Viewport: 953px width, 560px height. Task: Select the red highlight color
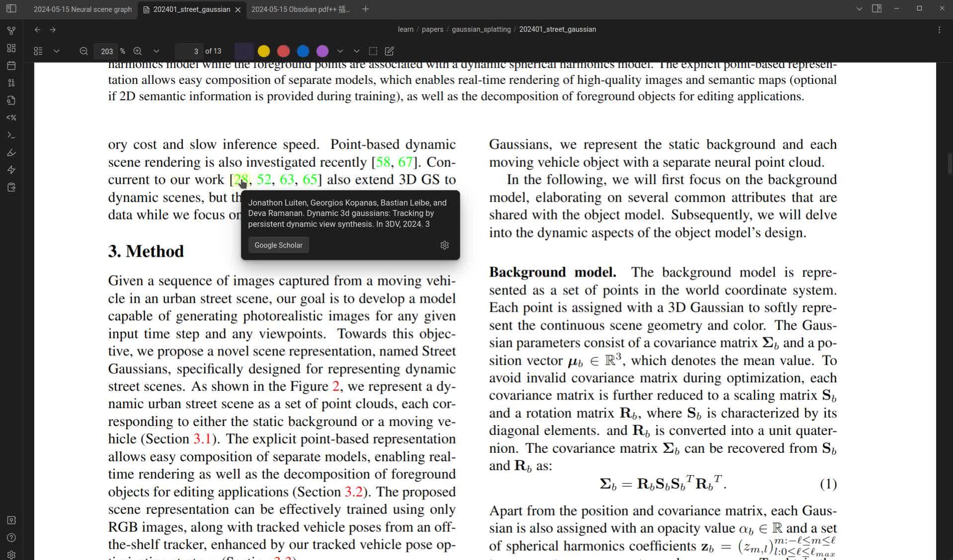tap(283, 51)
